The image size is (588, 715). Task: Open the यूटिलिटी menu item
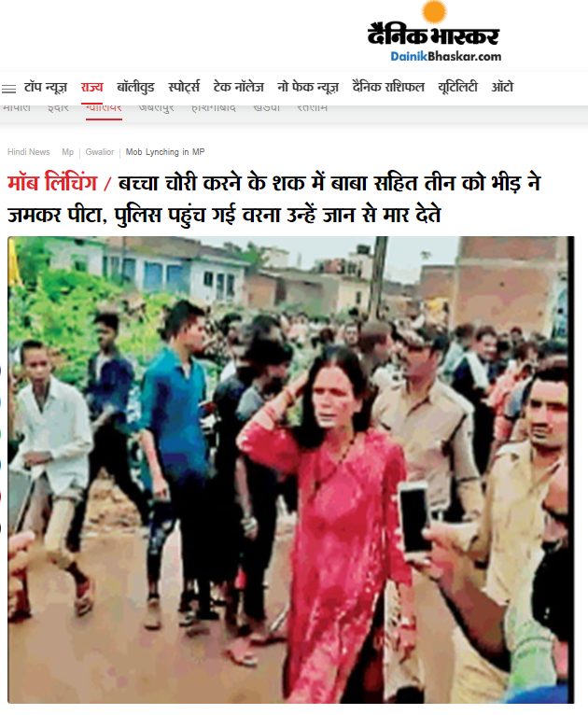pyautogui.click(x=457, y=87)
